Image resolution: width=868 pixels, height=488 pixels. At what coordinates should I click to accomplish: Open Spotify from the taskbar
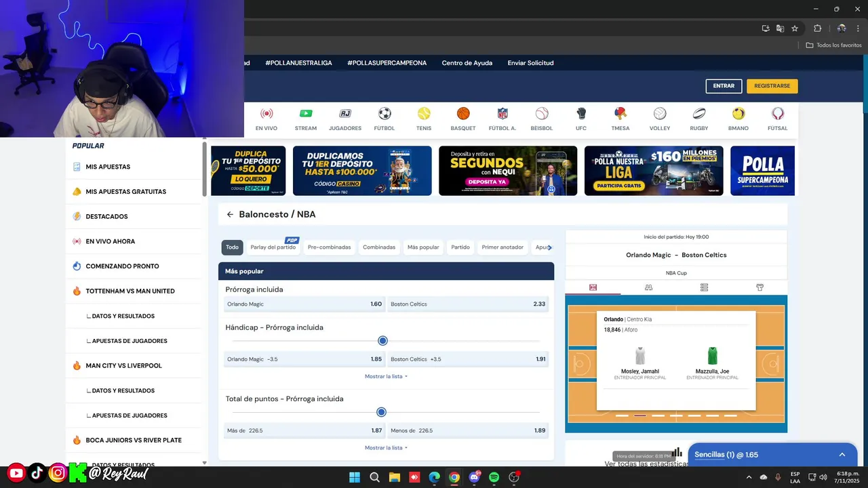tap(494, 477)
